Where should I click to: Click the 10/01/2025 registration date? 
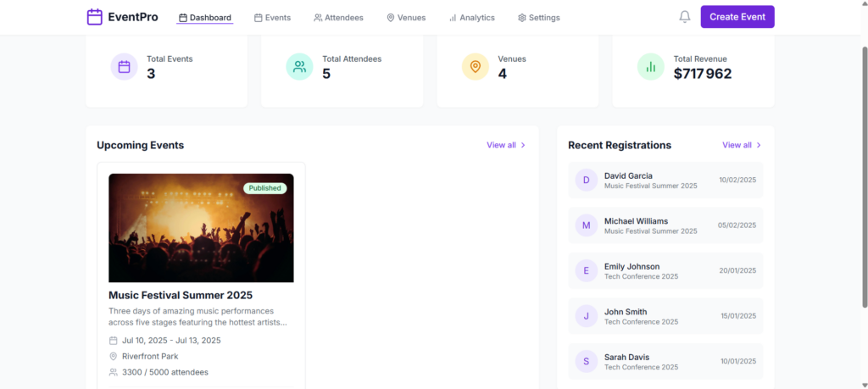coord(738,361)
